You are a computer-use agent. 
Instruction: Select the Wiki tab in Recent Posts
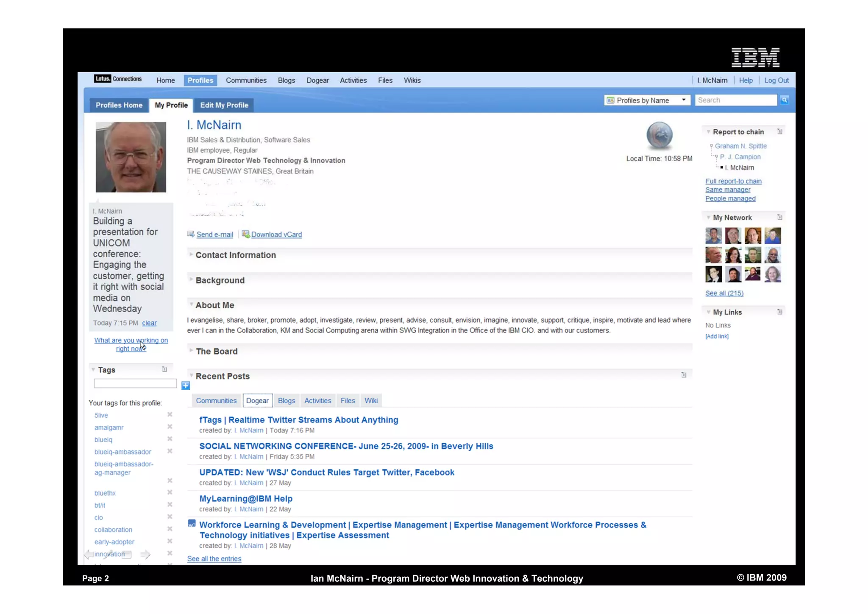(371, 401)
